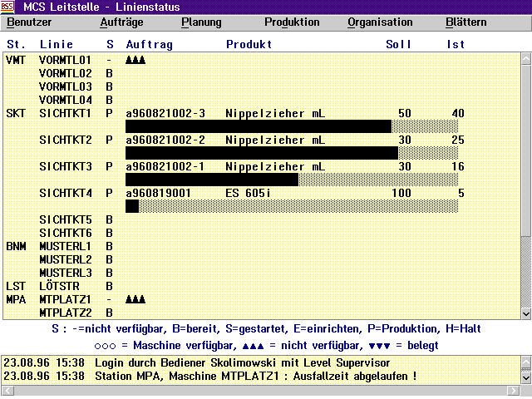Click the unavailable triangles icon for MTPLATZ1
The width and height of the screenshot is (532, 399).
pyautogui.click(x=136, y=298)
